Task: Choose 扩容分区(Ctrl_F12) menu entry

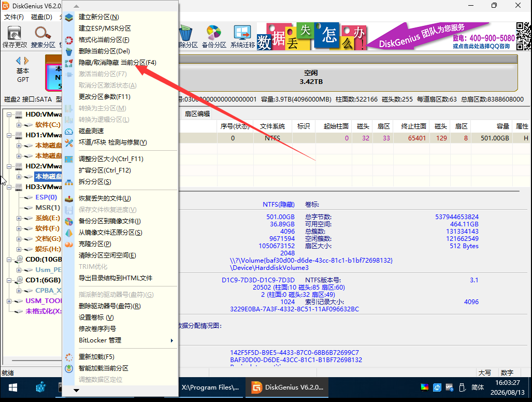Action: (105, 170)
